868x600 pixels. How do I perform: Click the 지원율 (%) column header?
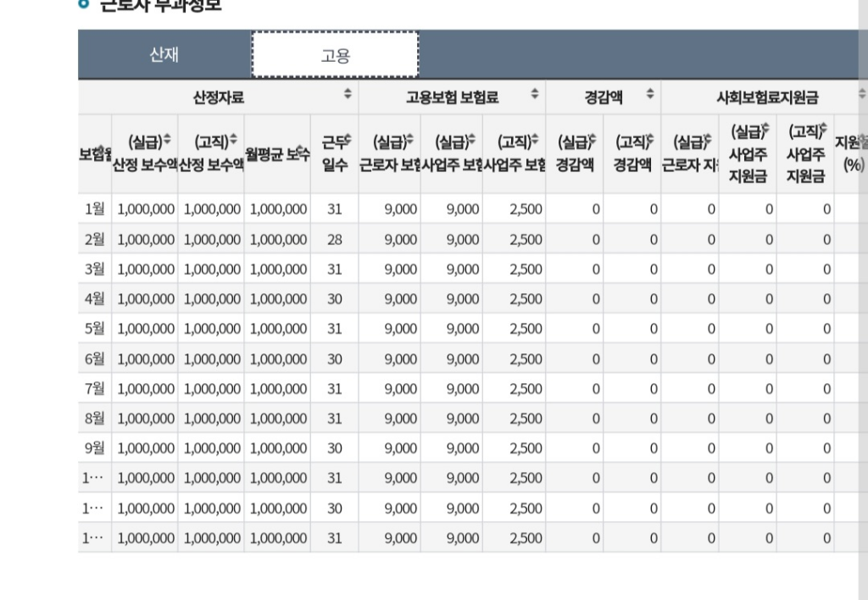tap(852, 152)
